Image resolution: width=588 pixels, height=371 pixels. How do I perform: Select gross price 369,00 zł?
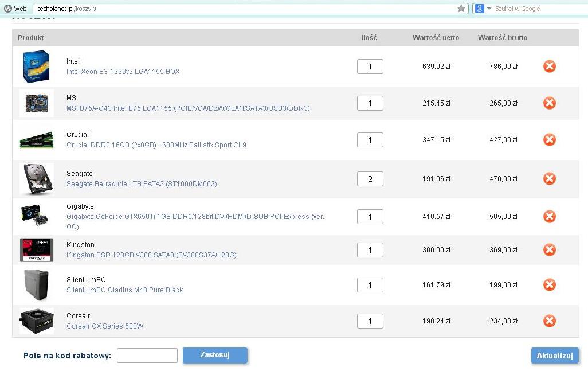tap(503, 250)
